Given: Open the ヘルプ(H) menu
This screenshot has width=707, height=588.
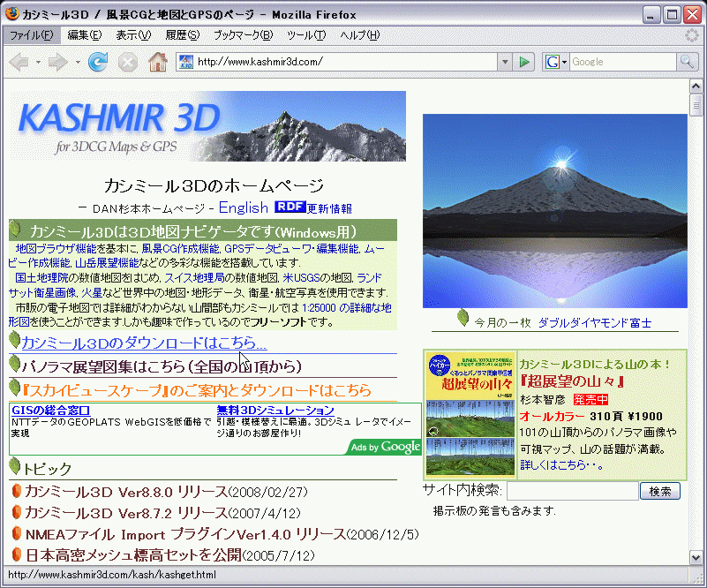Looking at the screenshot, I should 360,35.
